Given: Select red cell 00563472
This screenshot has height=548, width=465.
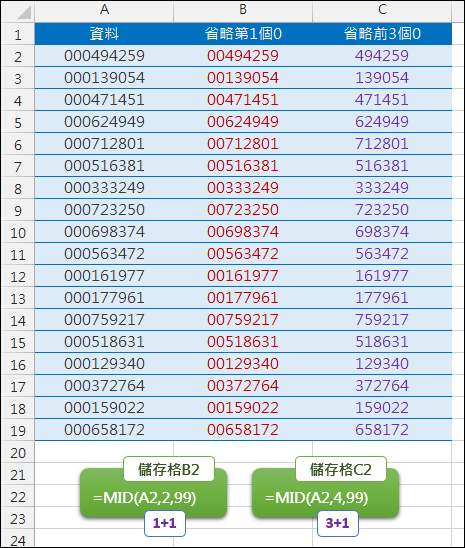Looking at the screenshot, I should point(243,254).
